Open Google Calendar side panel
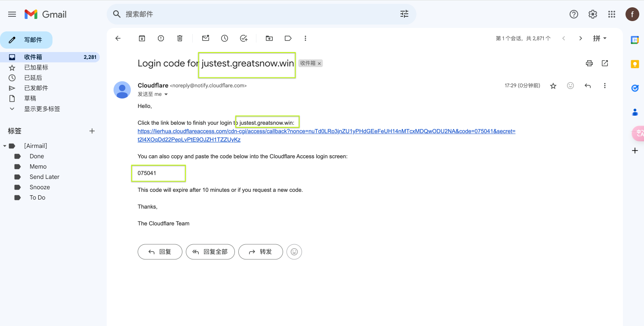The width and height of the screenshot is (644, 326). [x=635, y=40]
